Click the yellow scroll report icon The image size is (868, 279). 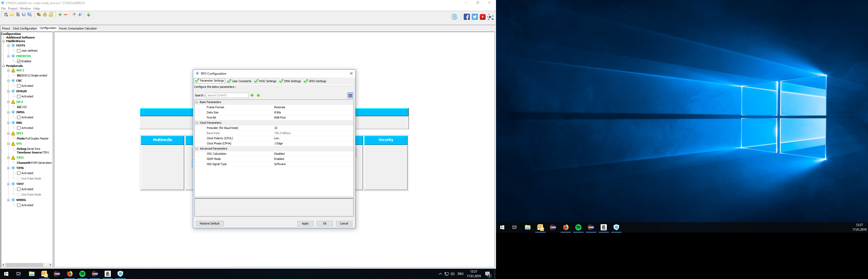click(x=51, y=15)
